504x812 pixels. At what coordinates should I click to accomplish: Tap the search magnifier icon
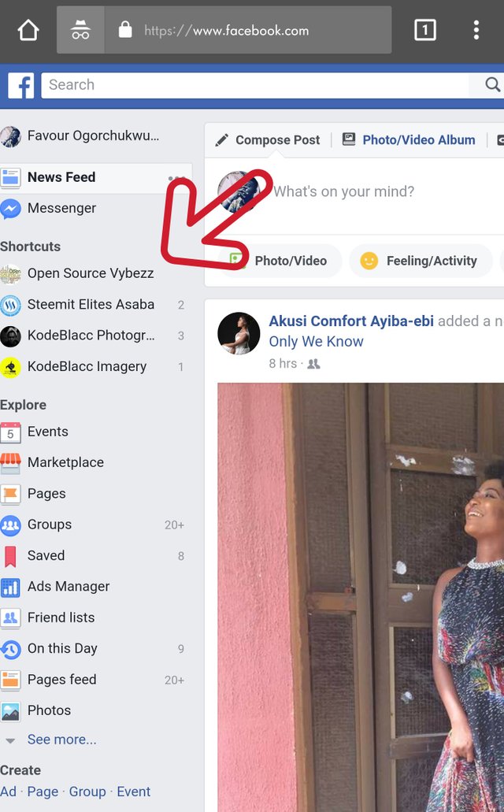coord(492,85)
